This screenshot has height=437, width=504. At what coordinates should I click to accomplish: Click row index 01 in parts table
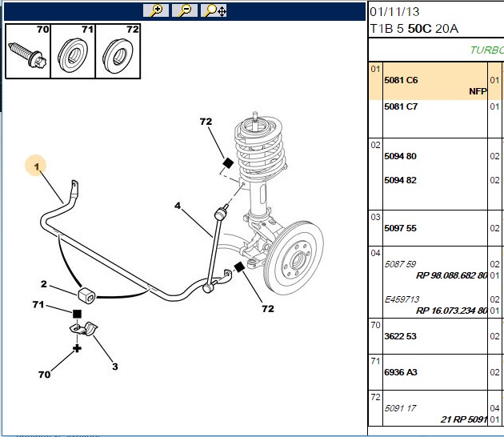coord(375,69)
